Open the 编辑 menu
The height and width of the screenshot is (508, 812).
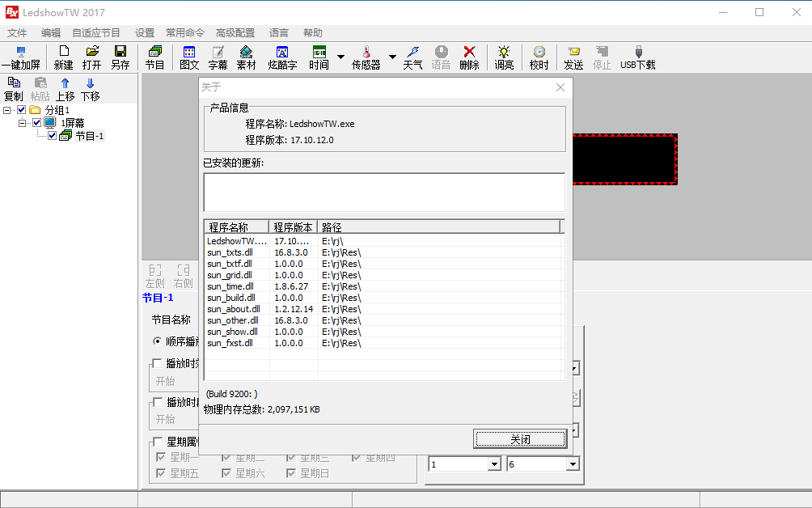click(x=51, y=32)
